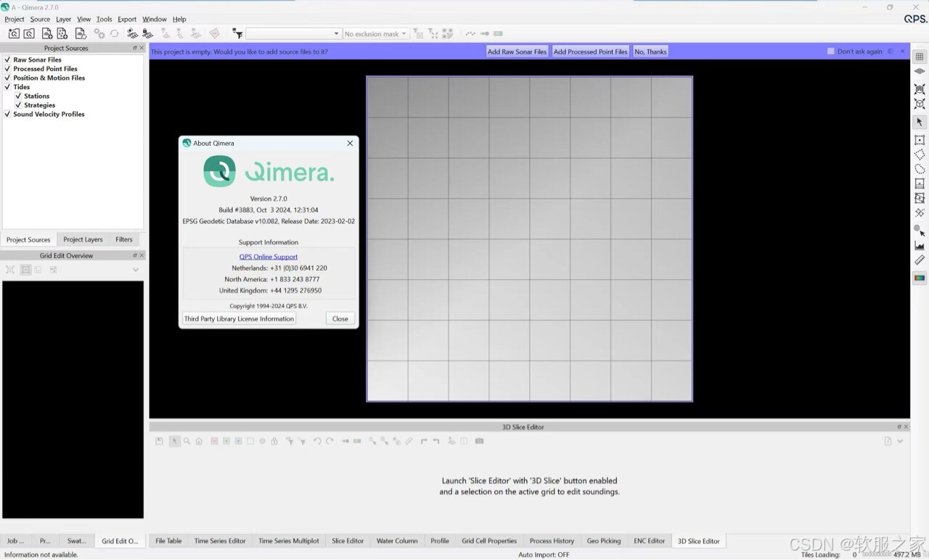The width and height of the screenshot is (929, 560).
Task: Open the Export menu
Action: (x=127, y=19)
